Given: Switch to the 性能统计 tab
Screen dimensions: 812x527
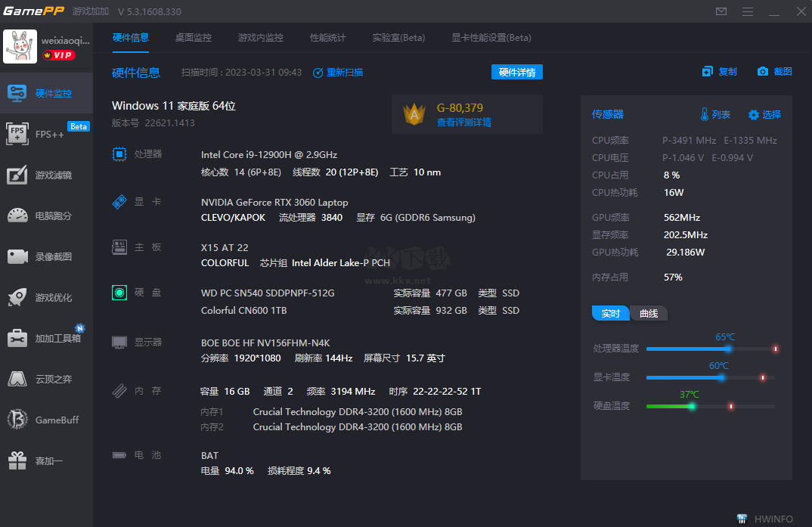Looking at the screenshot, I should [327, 37].
